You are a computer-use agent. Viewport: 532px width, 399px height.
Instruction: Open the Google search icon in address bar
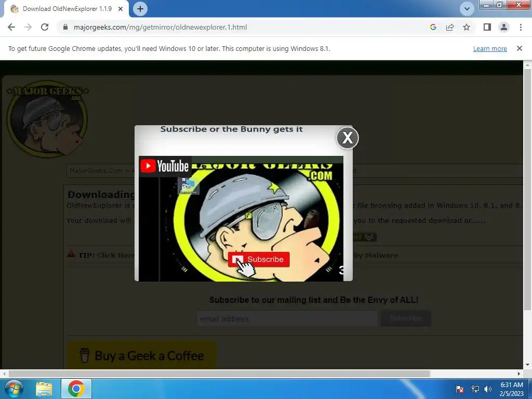(433, 27)
